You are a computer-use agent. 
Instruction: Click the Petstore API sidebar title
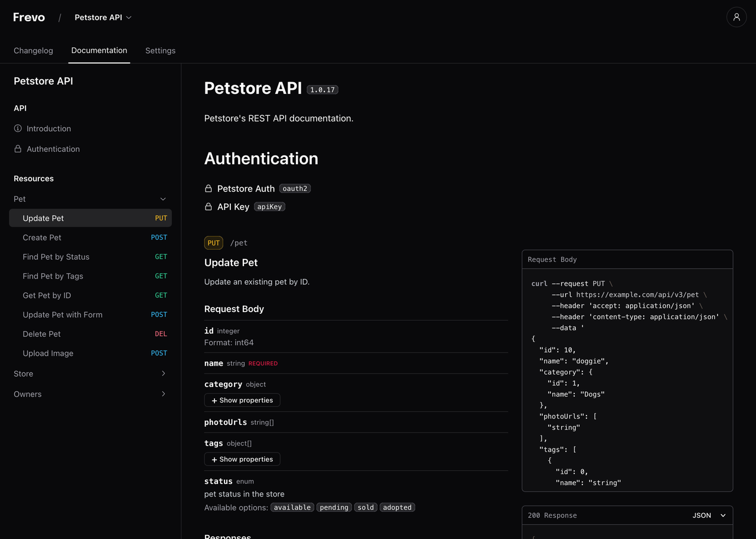[43, 81]
